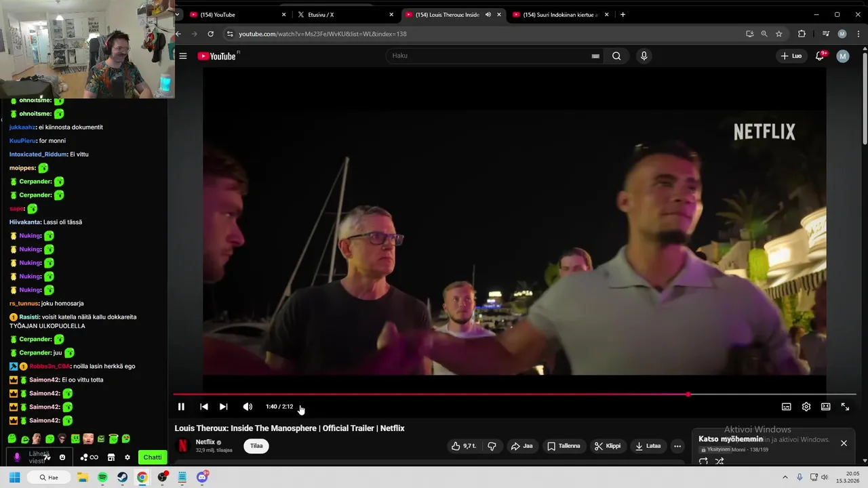Open Windows Start menu
This screenshot has height=488, width=868.
coord(14,477)
